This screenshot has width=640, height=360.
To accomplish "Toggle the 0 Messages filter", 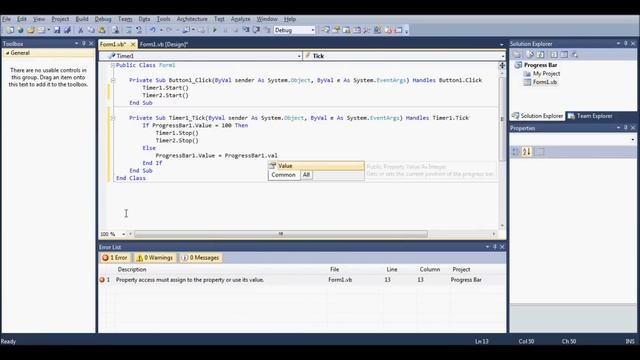I will pos(200,258).
